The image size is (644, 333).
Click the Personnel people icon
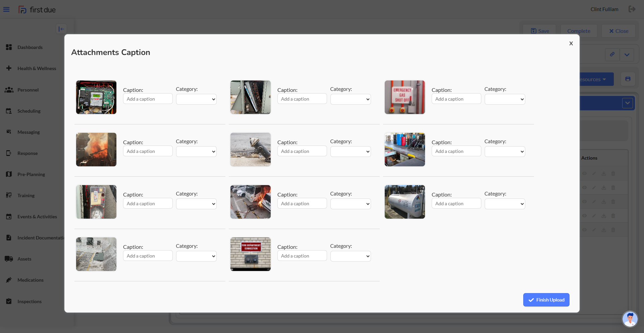(9, 90)
